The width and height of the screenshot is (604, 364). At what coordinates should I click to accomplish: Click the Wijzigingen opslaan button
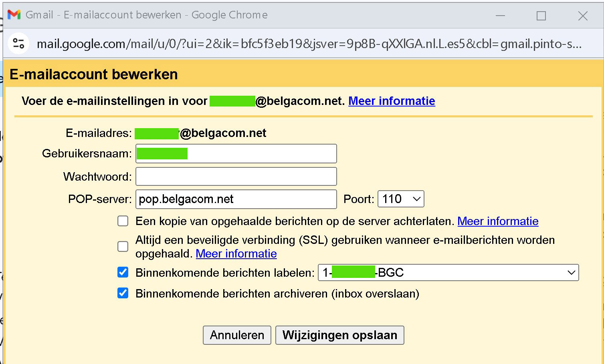(x=339, y=335)
